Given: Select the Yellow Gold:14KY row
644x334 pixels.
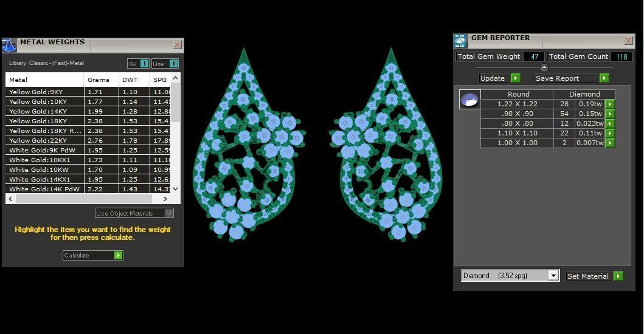Looking at the screenshot, I should 88,111.
